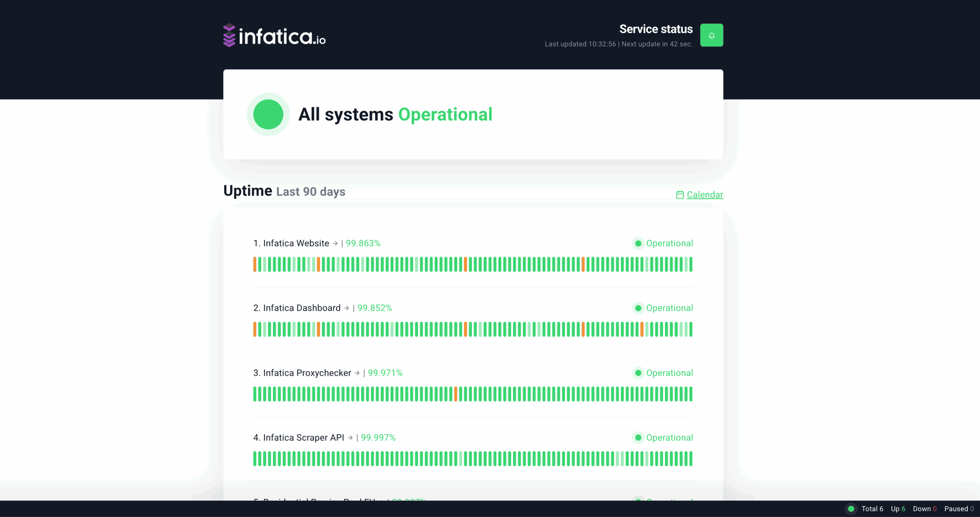The image size is (980, 517).
Task: Click the 99.863% uptime value
Action: point(363,243)
